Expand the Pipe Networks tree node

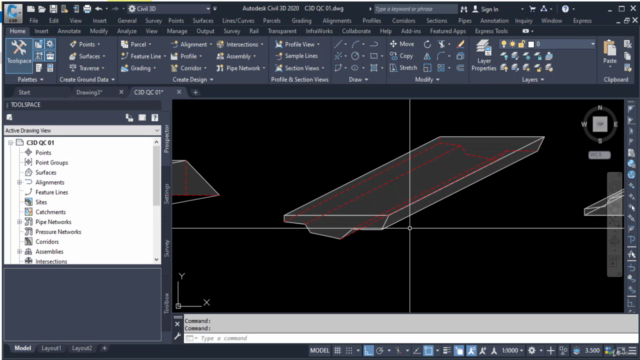(x=19, y=222)
